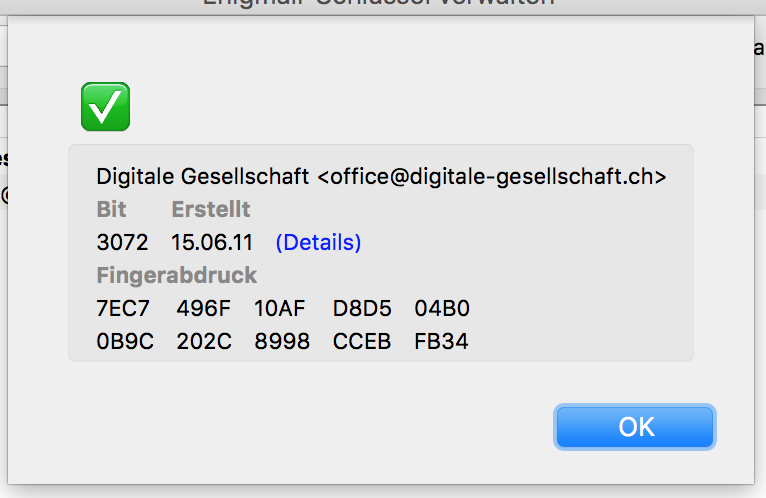This screenshot has height=498, width=766.
Task: Select fingerprint block 496F
Action: pyautogui.click(x=203, y=308)
